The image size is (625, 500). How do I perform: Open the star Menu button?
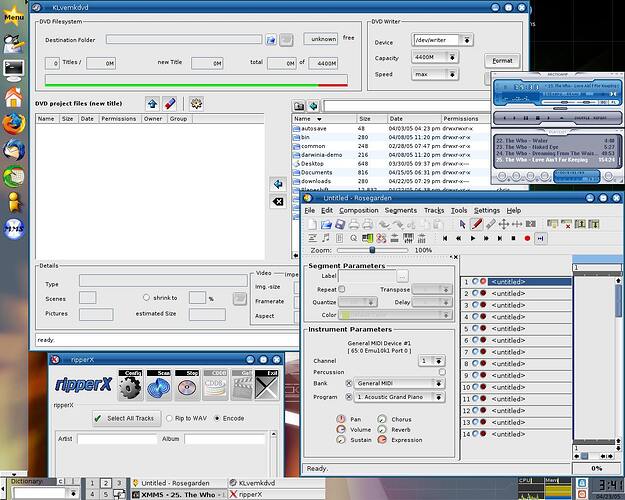coord(13,16)
